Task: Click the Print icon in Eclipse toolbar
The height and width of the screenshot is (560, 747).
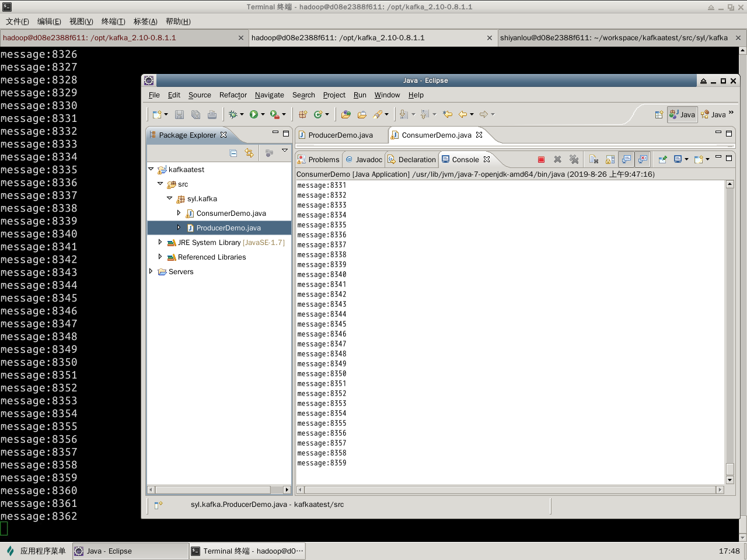Action: [x=212, y=114]
